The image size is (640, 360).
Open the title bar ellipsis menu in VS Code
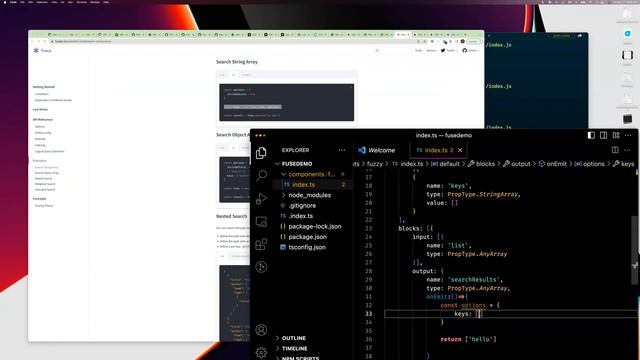pos(628,135)
